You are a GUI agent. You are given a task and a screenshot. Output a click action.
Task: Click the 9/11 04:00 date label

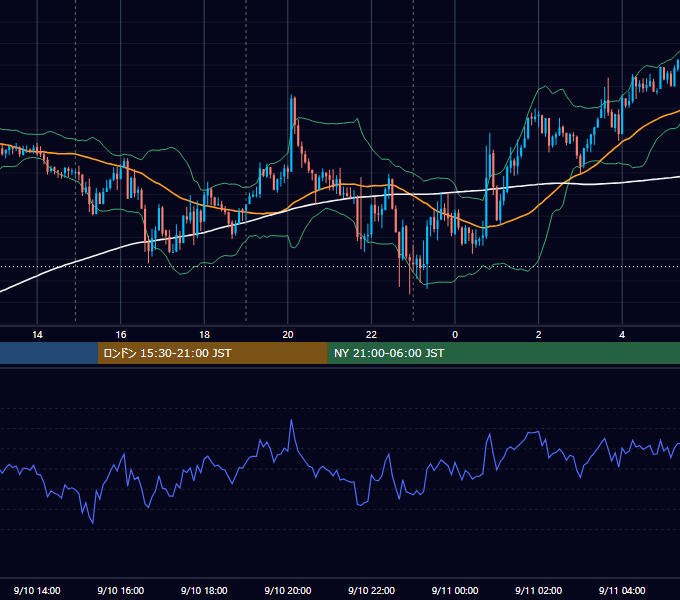click(622, 590)
